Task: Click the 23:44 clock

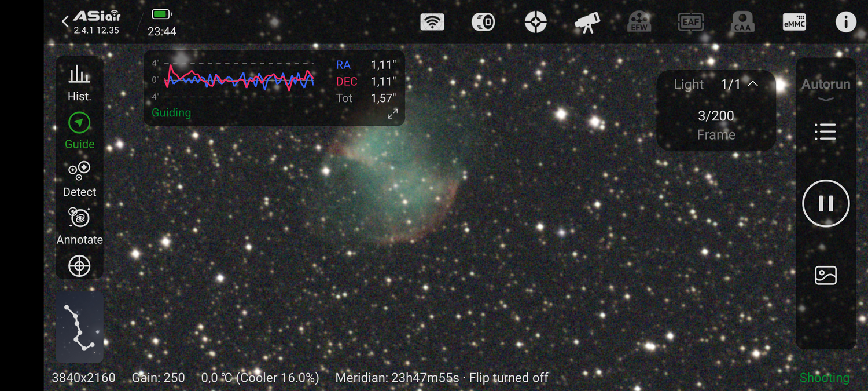Action: coord(162,32)
